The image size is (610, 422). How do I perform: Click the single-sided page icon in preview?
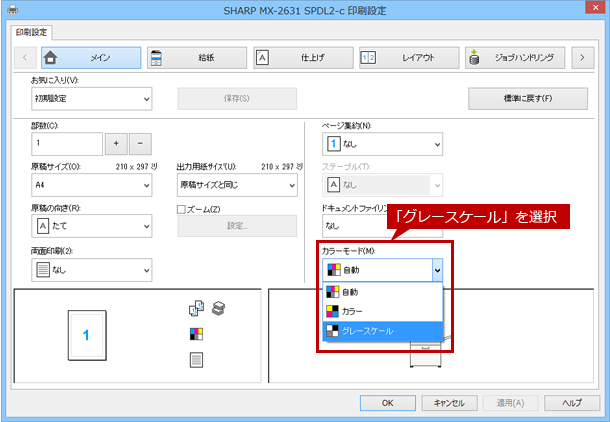[196, 360]
